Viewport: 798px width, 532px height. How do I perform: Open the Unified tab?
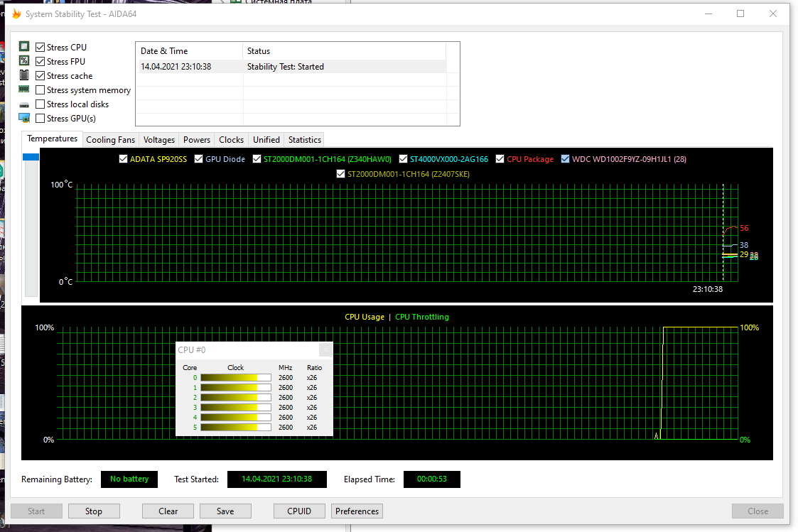[266, 140]
